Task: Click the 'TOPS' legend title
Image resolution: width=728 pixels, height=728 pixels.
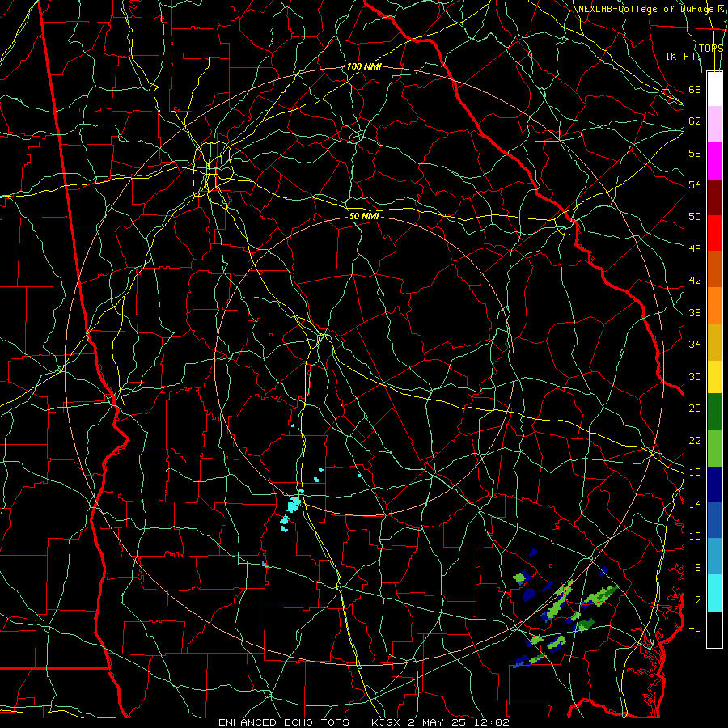Action: point(711,48)
